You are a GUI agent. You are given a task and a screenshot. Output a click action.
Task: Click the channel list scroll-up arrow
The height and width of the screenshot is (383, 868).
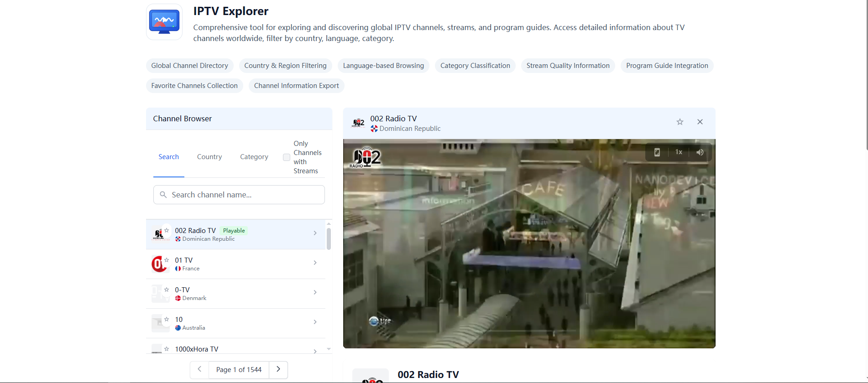[x=329, y=224]
